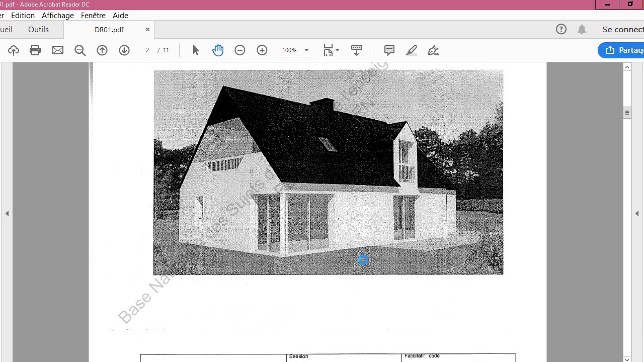Click the page number field
Image resolution: width=644 pixels, height=362 pixels.
point(147,50)
